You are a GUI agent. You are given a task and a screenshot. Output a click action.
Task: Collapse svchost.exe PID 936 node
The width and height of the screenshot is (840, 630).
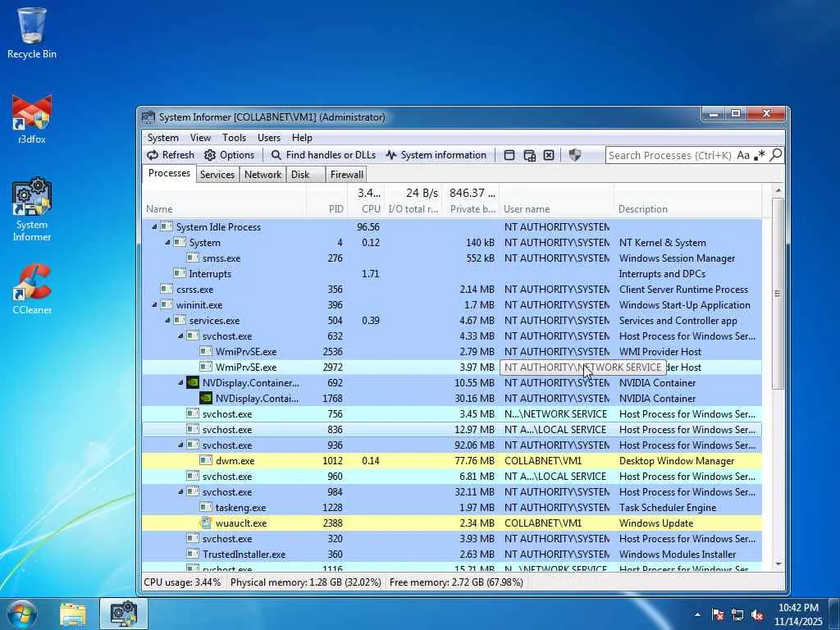coord(180,445)
